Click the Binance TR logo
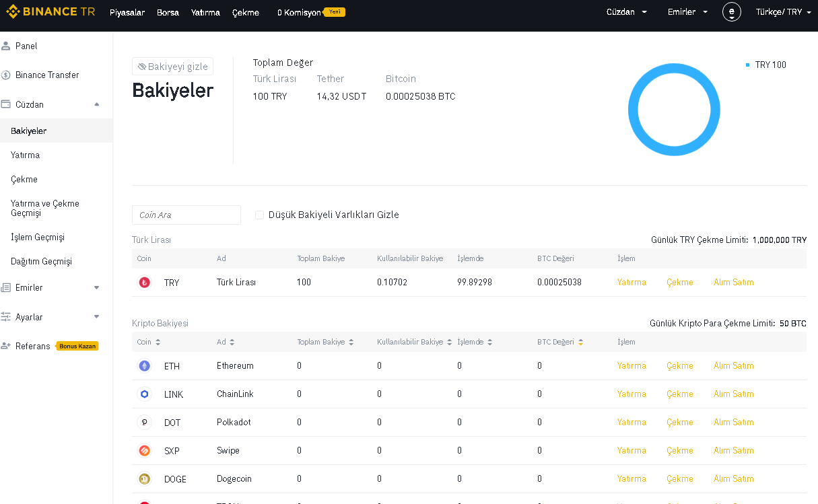Viewport: 818px width, 504px height. tap(50, 12)
